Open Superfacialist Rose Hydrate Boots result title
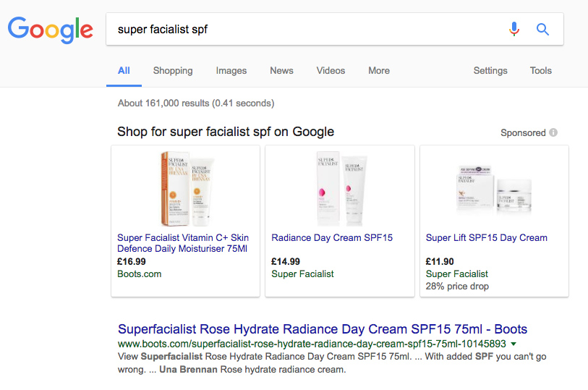Image resolution: width=588 pixels, height=390 pixels. click(x=323, y=329)
